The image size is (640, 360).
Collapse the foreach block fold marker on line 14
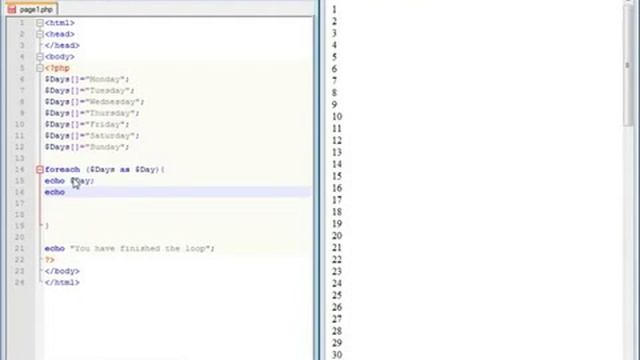(x=40, y=169)
